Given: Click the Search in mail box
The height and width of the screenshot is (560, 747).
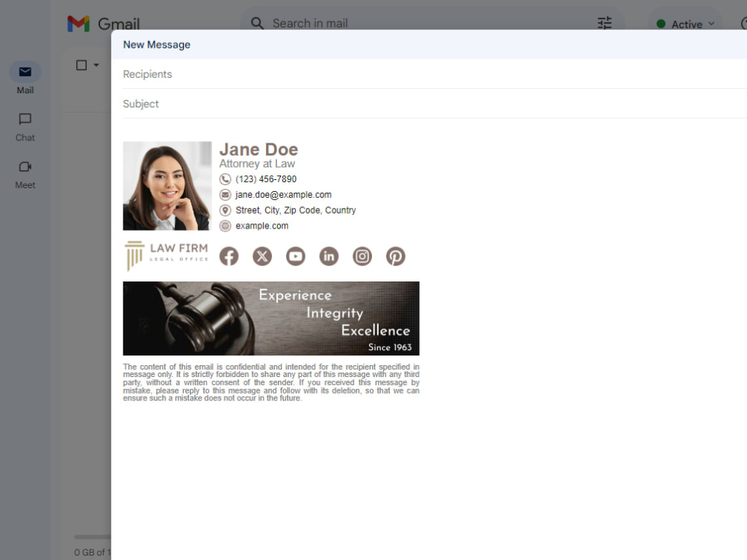Looking at the screenshot, I should (x=431, y=23).
